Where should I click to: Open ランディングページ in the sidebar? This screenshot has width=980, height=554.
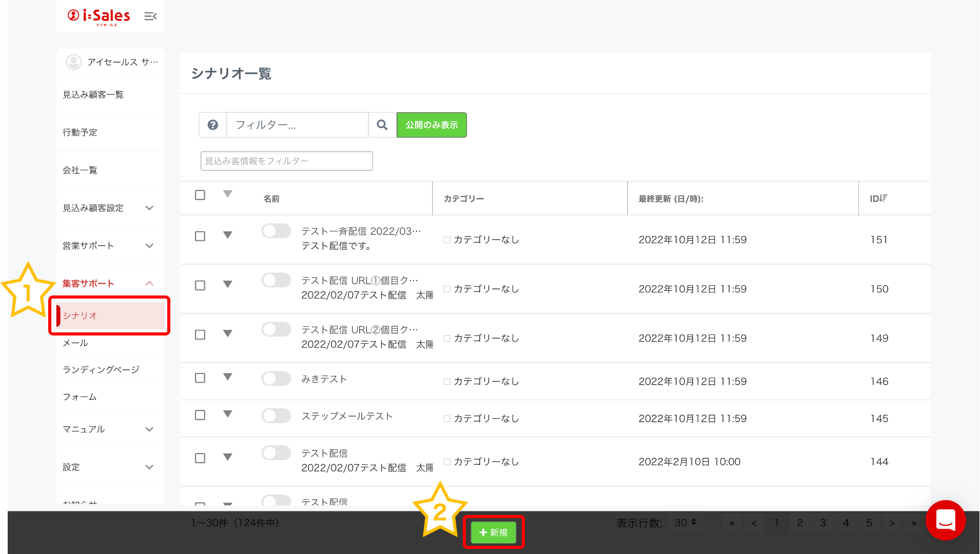[x=101, y=369]
